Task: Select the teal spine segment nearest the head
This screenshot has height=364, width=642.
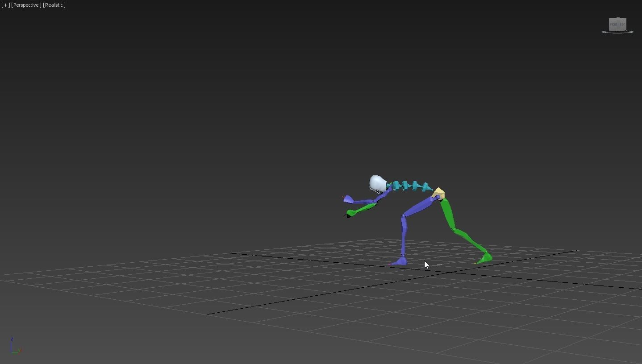Action: [x=396, y=185]
